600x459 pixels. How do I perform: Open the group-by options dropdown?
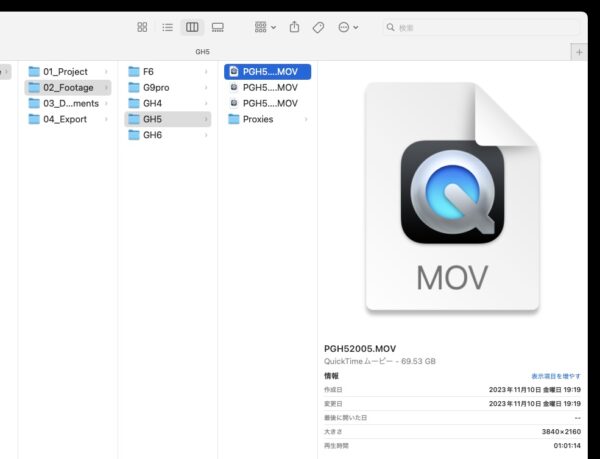265,27
